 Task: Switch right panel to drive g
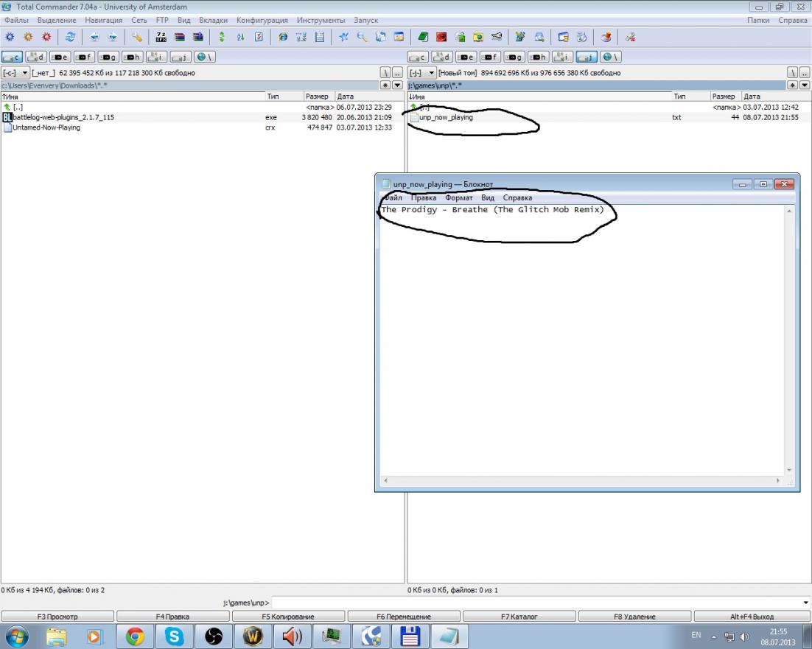point(514,57)
